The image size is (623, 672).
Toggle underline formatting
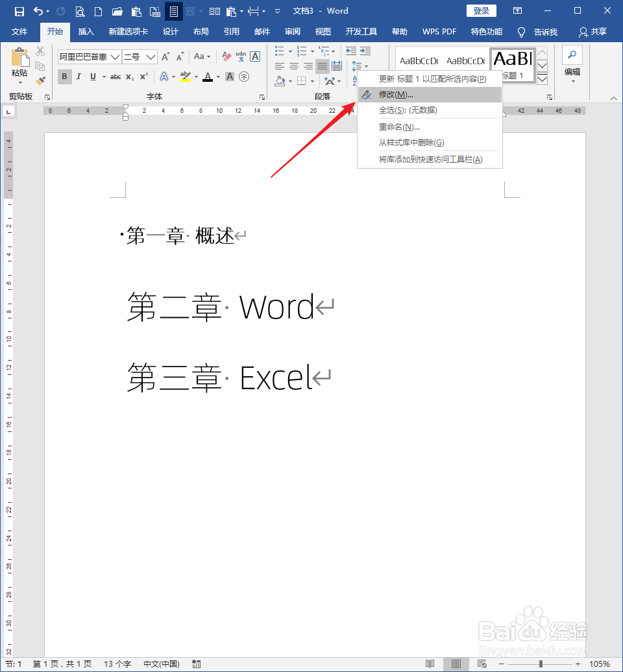point(93,77)
